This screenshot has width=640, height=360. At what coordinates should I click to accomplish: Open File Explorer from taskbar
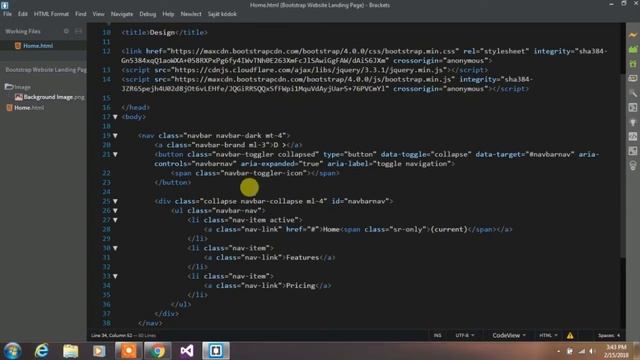click(x=71, y=351)
